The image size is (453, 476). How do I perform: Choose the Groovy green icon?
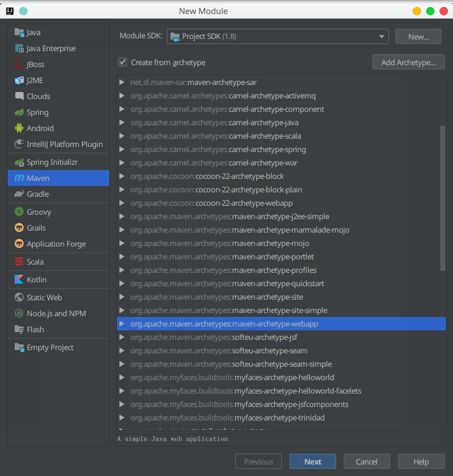pos(19,211)
